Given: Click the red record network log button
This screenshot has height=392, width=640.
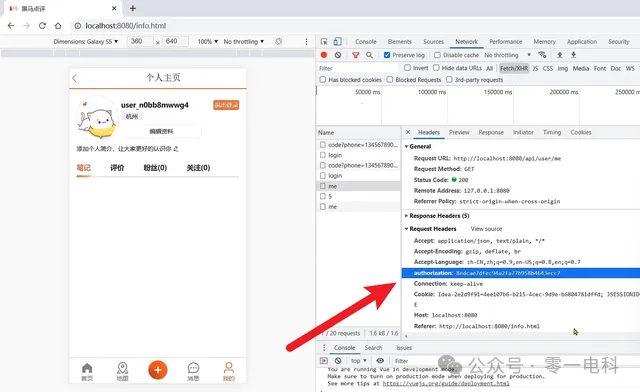Looking at the screenshot, I should tap(324, 55).
